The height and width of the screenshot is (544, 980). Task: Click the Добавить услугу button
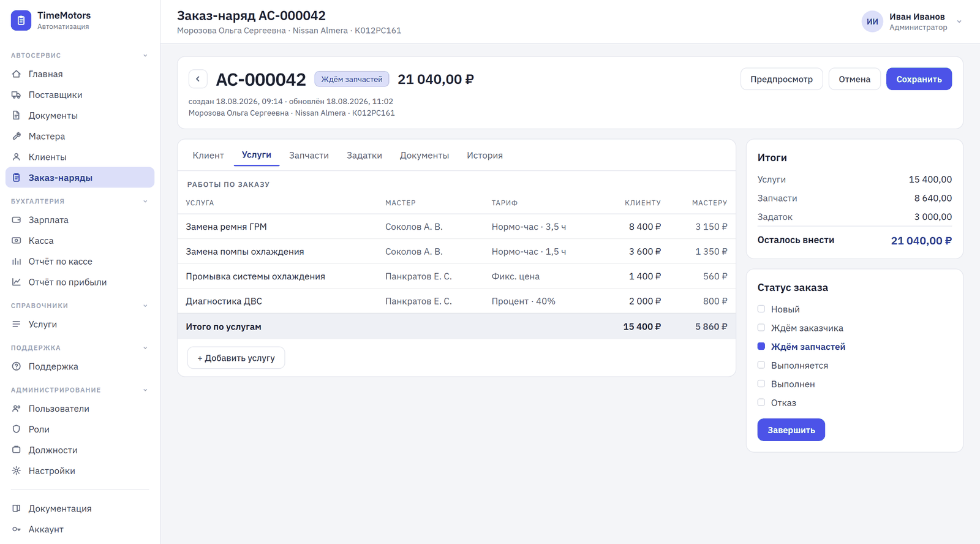tap(236, 358)
